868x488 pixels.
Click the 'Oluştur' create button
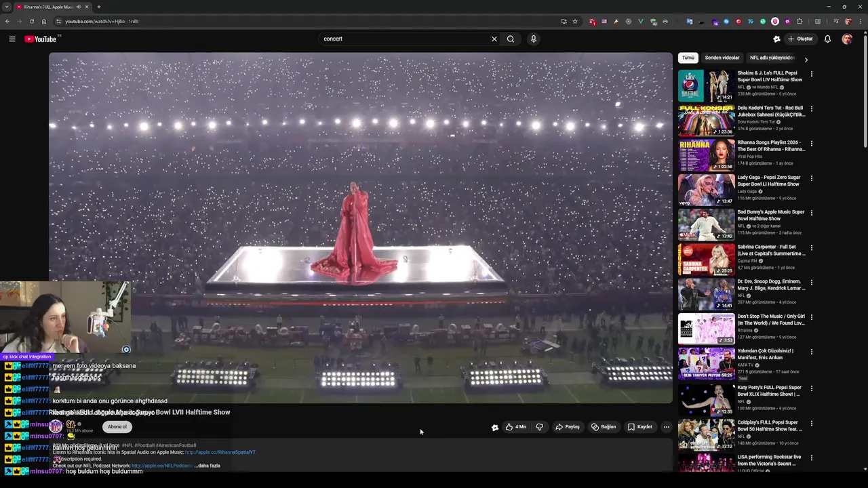pyautogui.click(x=800, y=39)
